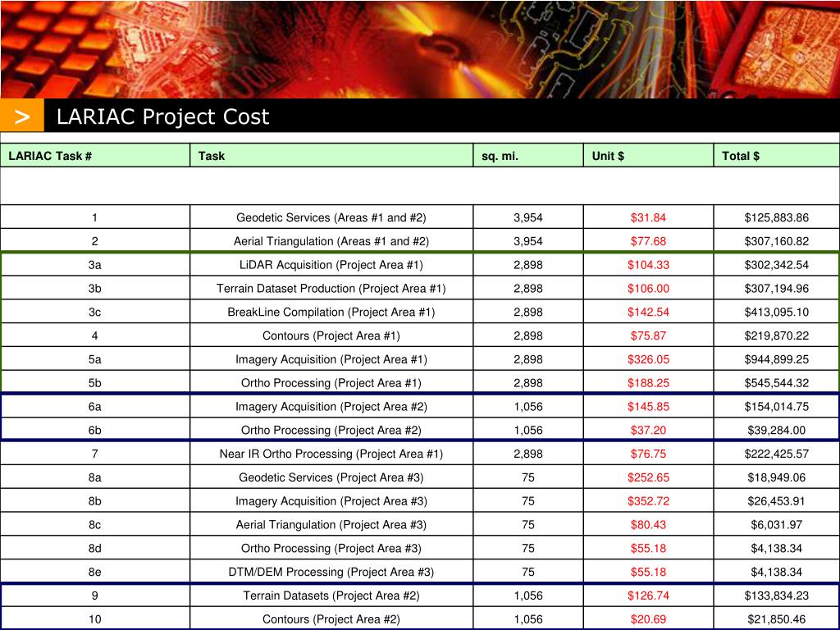Click total $133,834.23

click(776, 595)
